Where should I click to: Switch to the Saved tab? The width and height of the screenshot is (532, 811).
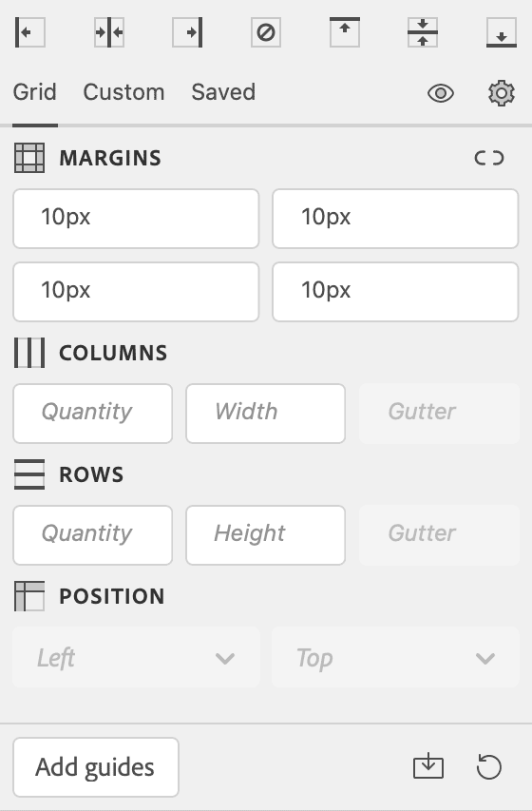(223, 92)
